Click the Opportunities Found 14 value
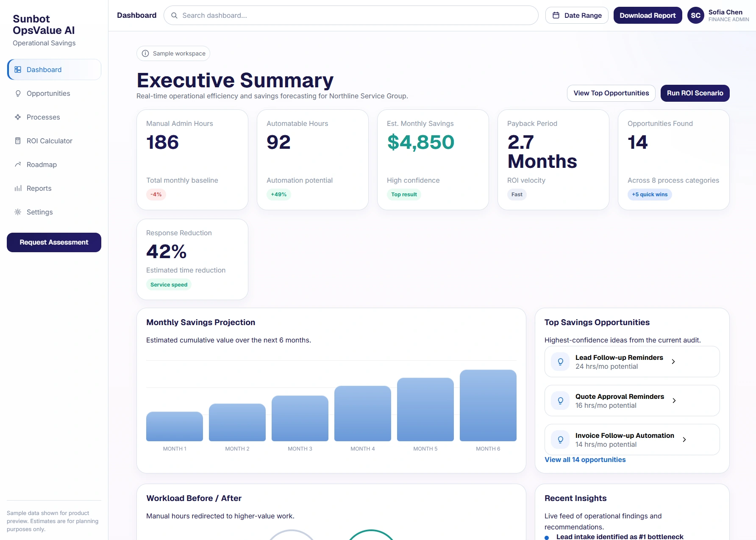 click(638, 142)
